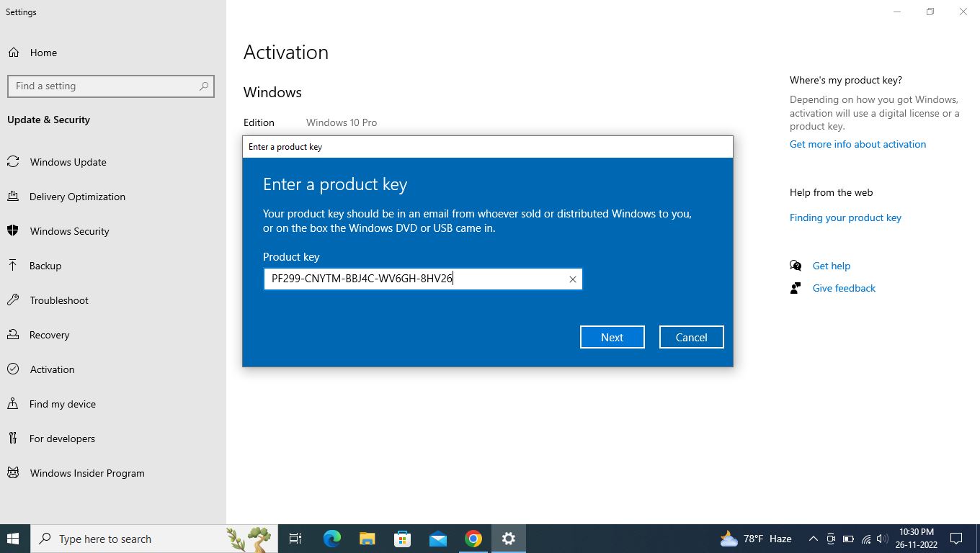The height and width of the screenshot is (553, 980).
Task: Open For developers settings
Action: click(62, 439)
